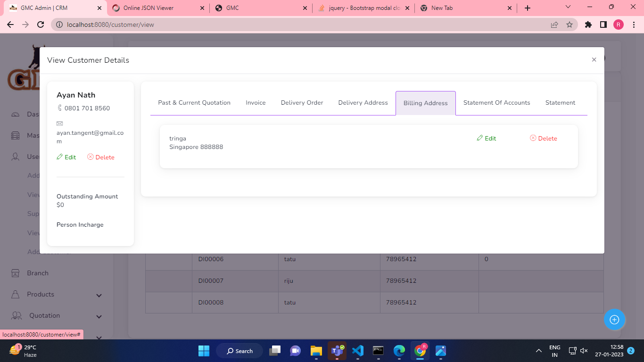The width and height of the screenshot is (644, 362).
Task: Edit the tringa billing address
Action: (487, 139)
